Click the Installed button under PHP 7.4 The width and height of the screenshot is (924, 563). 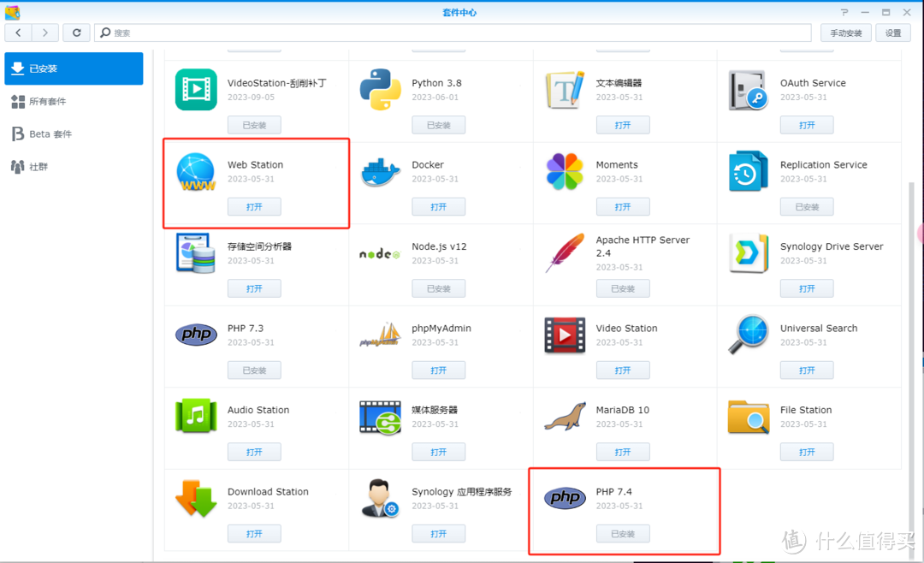[x=623, y=534]
